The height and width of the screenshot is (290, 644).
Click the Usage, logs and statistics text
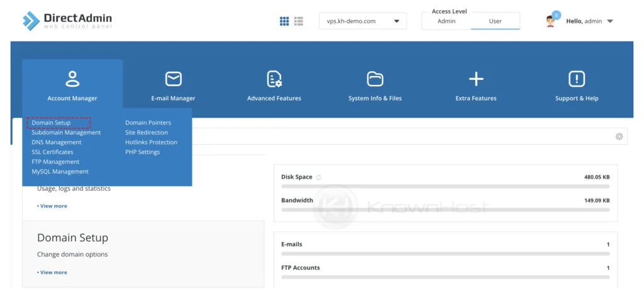coord(74,189)
